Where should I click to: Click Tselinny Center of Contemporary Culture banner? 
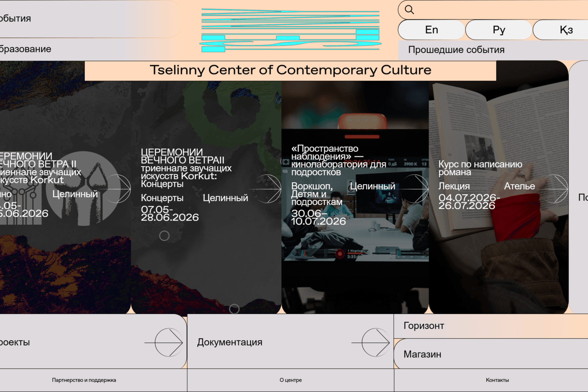pyautogui.click(x=290, y=70)
